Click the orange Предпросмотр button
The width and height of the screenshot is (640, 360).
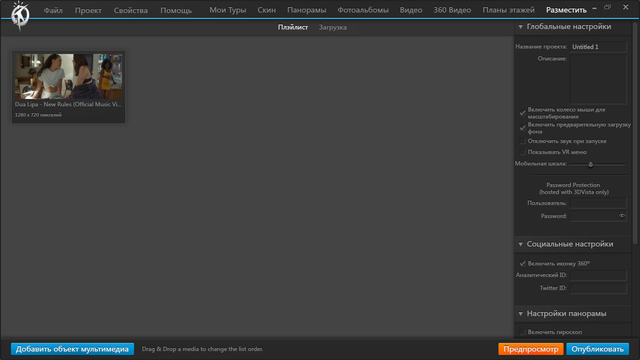tap(531, 349)
